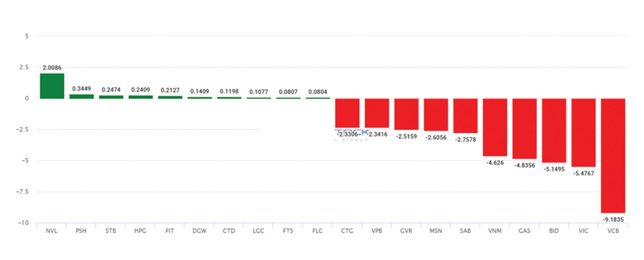Select the -4.626 value label
Screen dimensions: 644x260
tap(495, 161)
